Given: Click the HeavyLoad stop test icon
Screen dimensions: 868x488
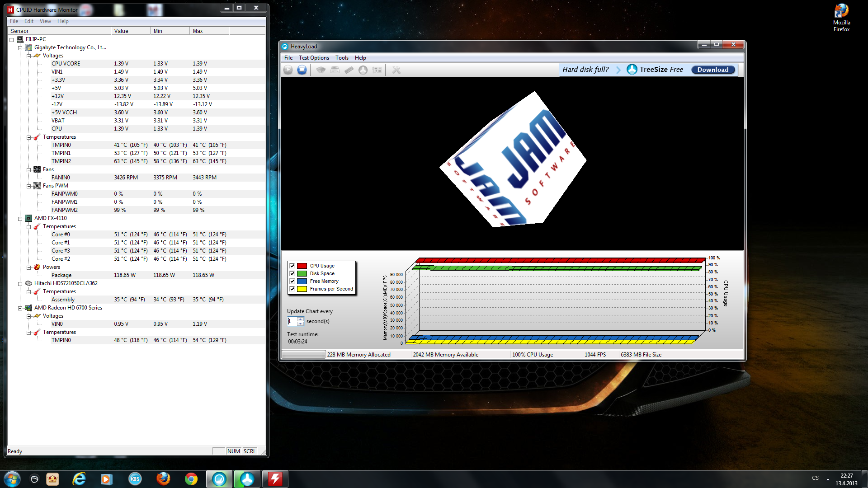Looking at the screenshot, I should [302, 70].
